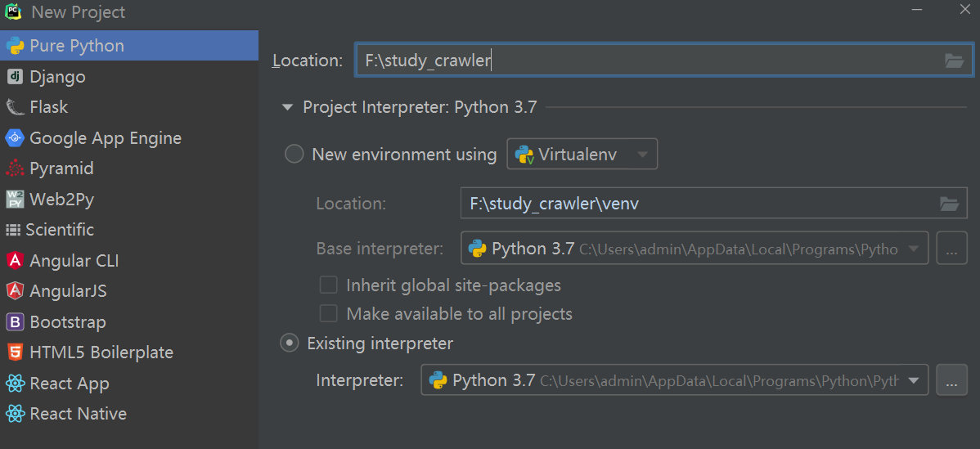Click the Django project type icon
Image resolution: width=980 pixels, height=449 pixels.
15,77
